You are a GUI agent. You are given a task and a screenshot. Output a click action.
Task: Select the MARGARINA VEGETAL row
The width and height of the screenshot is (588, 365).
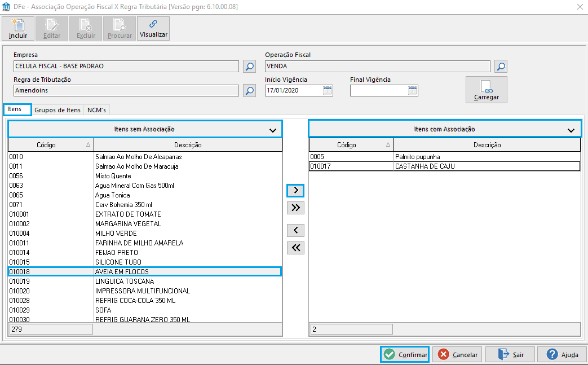(145, 224)
